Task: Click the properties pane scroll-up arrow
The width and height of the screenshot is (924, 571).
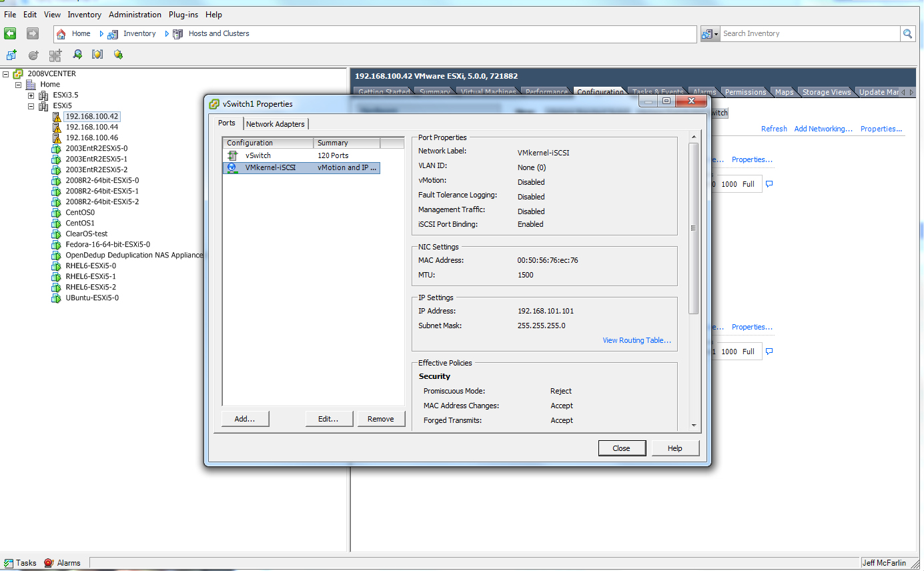Action: coord(694,137)
